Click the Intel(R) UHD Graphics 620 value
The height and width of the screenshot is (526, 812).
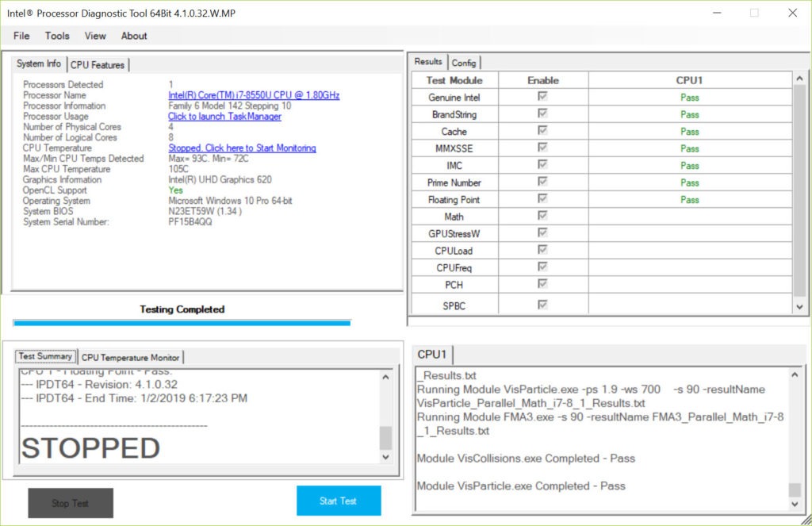click(220, 180)
